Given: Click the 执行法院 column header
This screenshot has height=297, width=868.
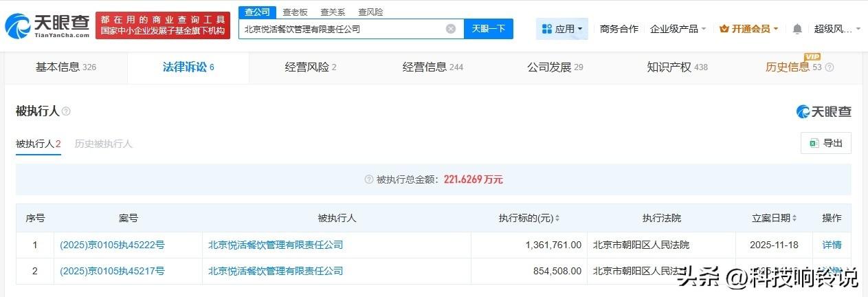Looking at the screenshot, I should coord(662,218).
